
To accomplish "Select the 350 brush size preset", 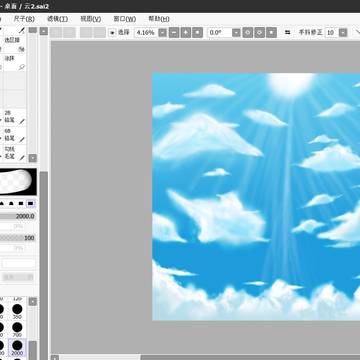I will [17, 311].
